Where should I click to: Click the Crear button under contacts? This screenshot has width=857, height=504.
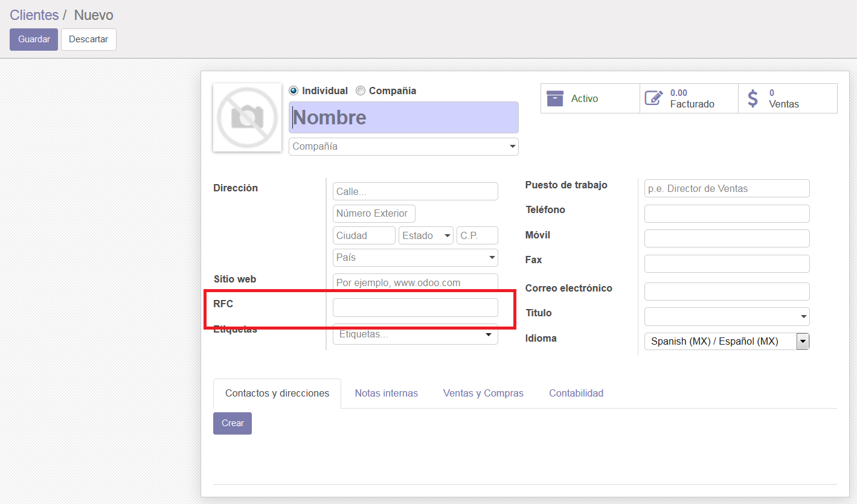[x=232, y=423]
